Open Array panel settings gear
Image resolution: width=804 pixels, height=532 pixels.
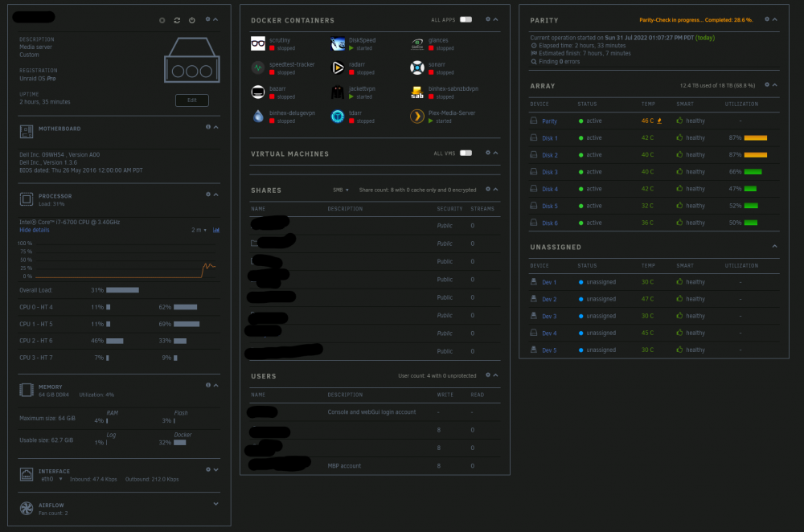click(767, 85)
